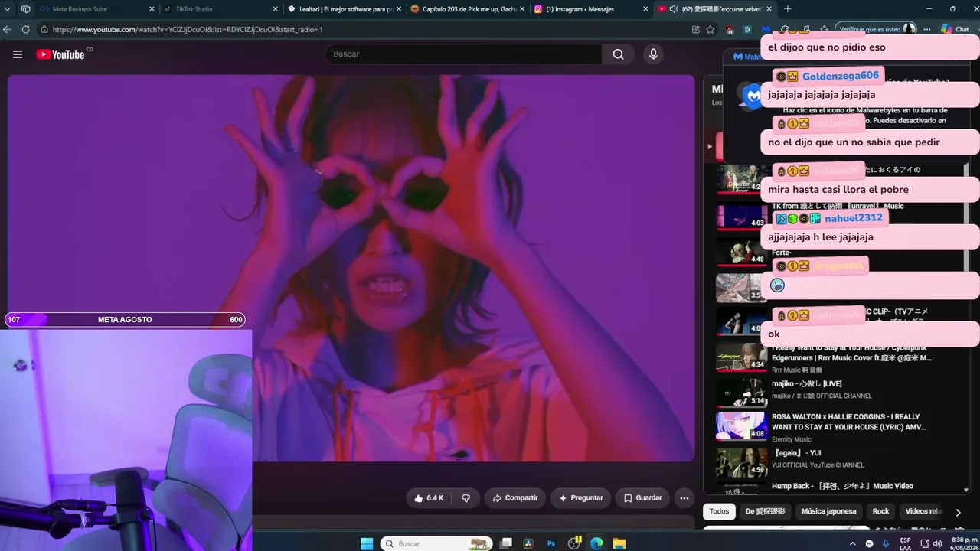This screenshot has height=551, width=980.
Task: Open the Cyberpunk Edgerunners Rrrr Music Cover thumbnail
Action: pyautogui.click(x=741, y=356)
